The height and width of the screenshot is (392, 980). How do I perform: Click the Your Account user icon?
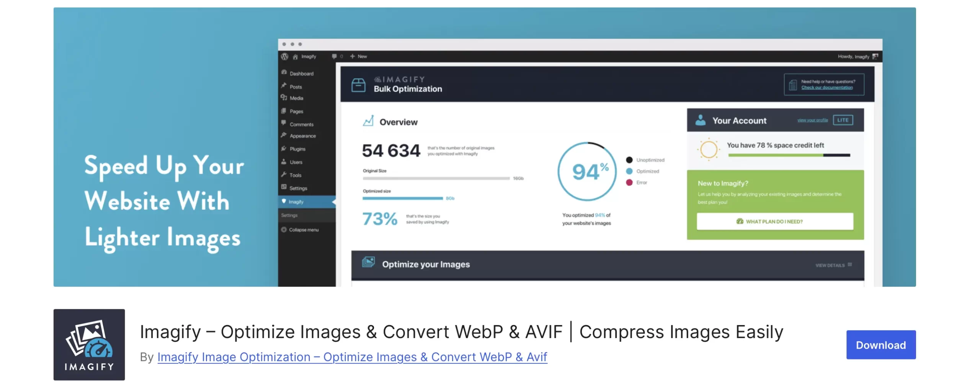(x=700, y=120)
